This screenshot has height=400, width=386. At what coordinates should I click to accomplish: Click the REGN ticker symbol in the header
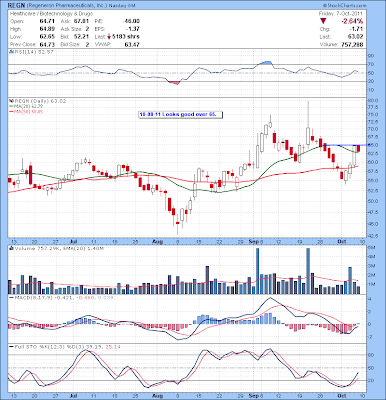tap(15, 6)
